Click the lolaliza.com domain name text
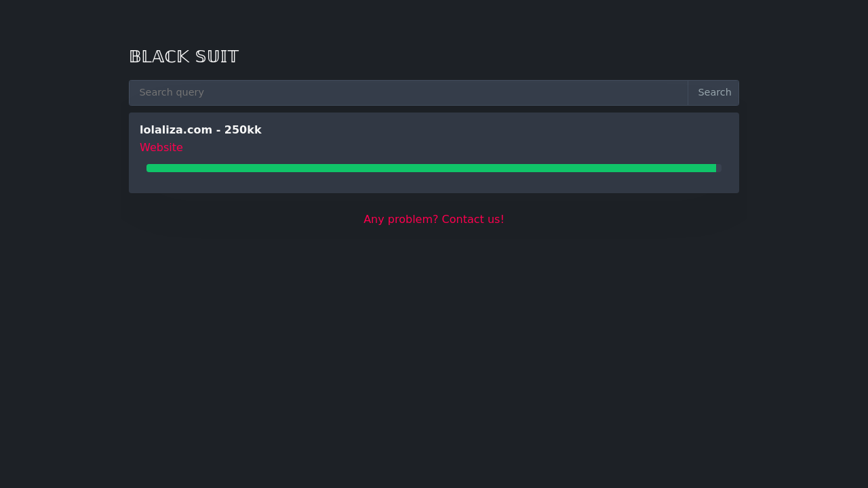Image resolution: width=868 pixels, height=488 pixels. 176,130
